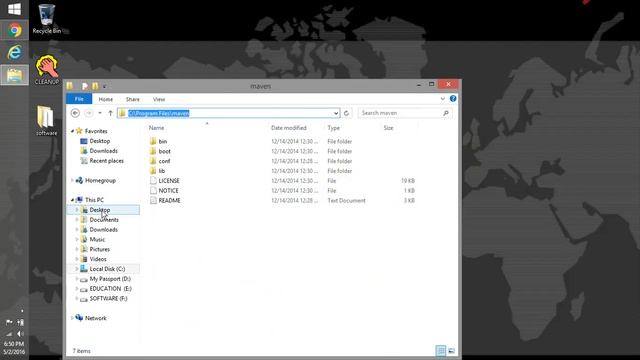Collapse the Favorites tree group
Screen dimensions: 640x360
coord(72,131)
